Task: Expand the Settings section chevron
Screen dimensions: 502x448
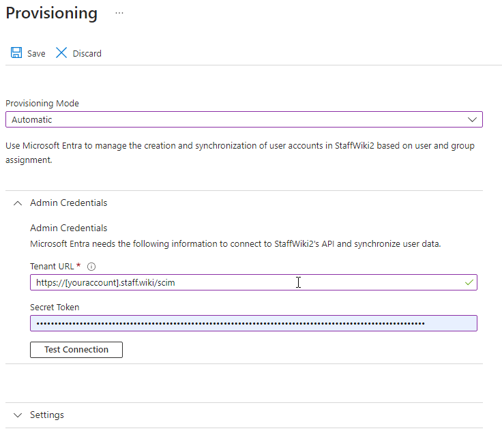Action: (x=18, y=415)
